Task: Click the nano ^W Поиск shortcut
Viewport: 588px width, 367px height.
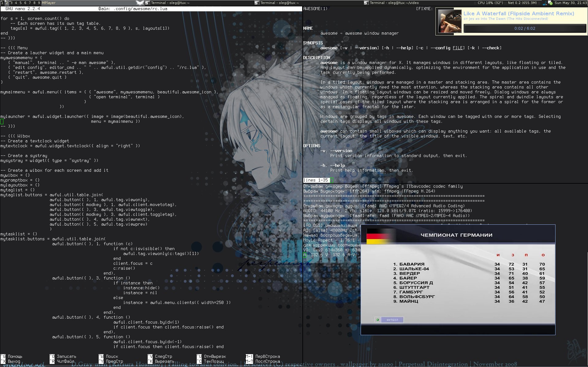Action: click(x=108, y=356)
